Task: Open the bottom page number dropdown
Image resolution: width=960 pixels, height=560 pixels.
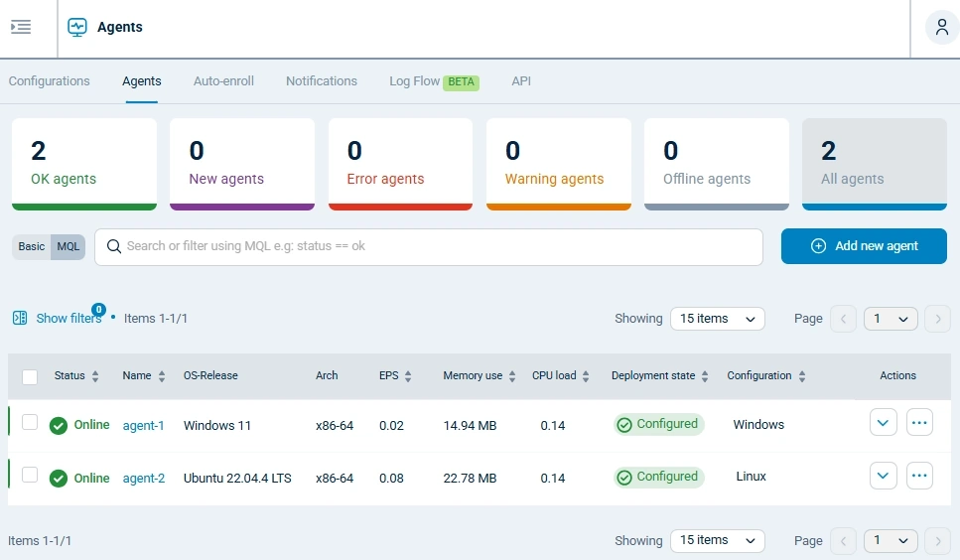Action: point(890,540)
